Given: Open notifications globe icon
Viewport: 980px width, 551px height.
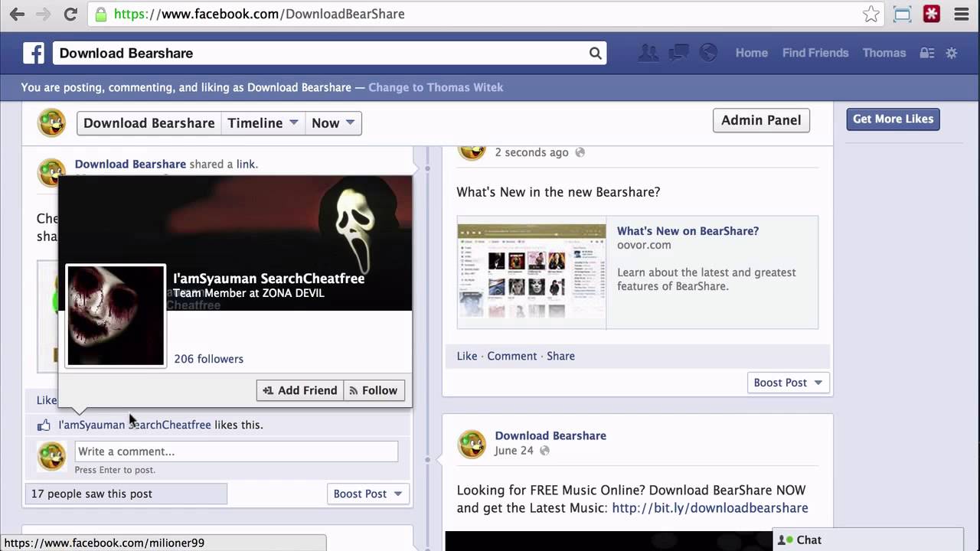Looking at the screenshot, I should pos(709,53).
